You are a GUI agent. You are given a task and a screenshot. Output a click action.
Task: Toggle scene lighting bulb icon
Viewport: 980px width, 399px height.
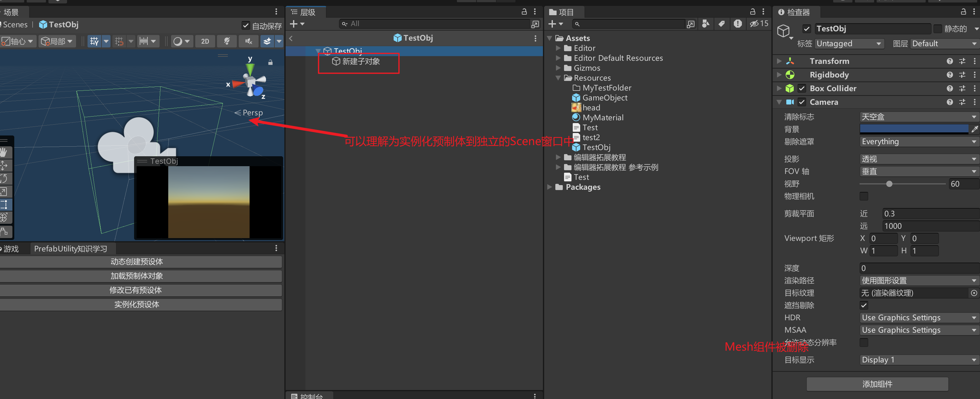point(227,41)
